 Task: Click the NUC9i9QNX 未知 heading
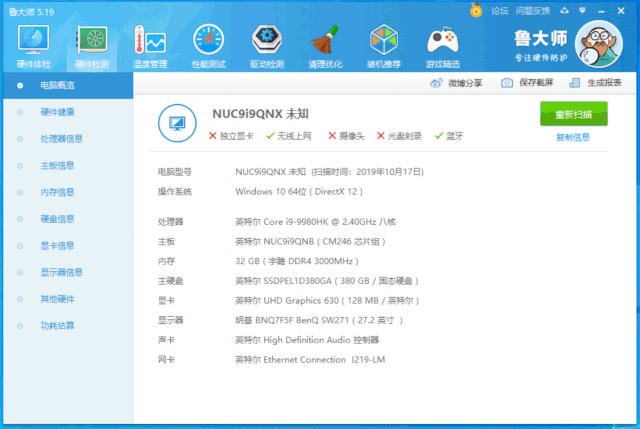coord(260,114)
